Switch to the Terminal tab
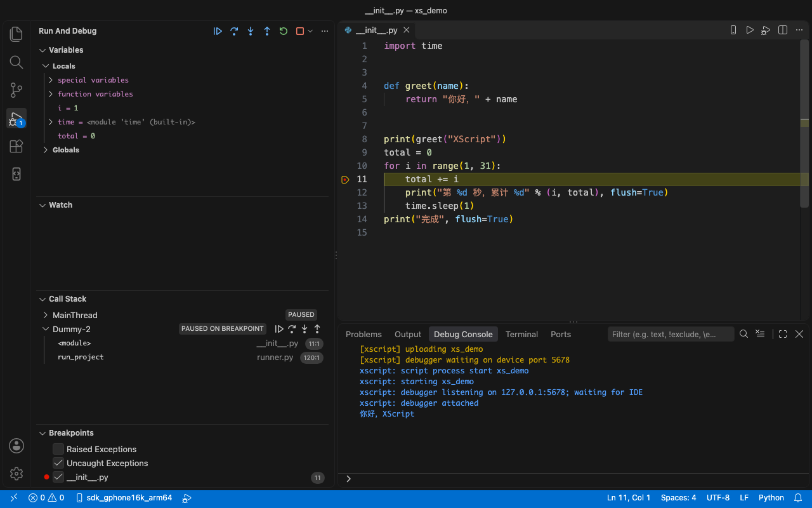Screen dimensions: 812x508 (521, 334)
